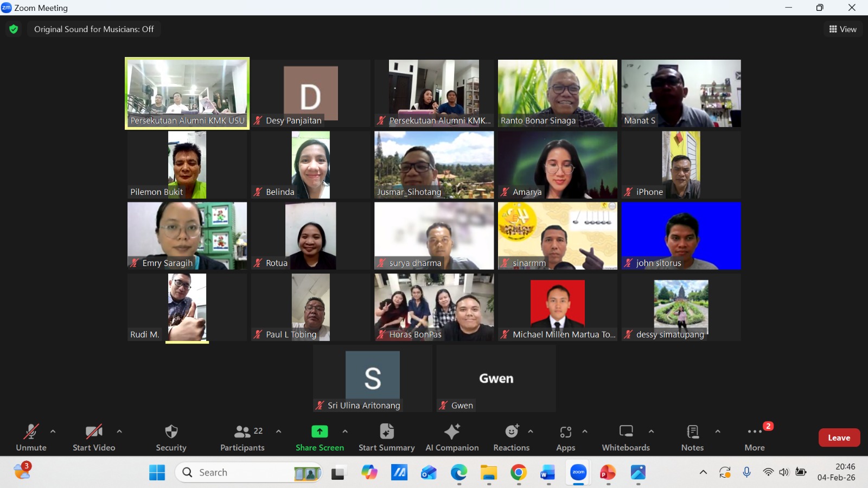The image size is (868, 488).
Task: Expand audio options arrow beside Unmute
Action: pos(53,432)
